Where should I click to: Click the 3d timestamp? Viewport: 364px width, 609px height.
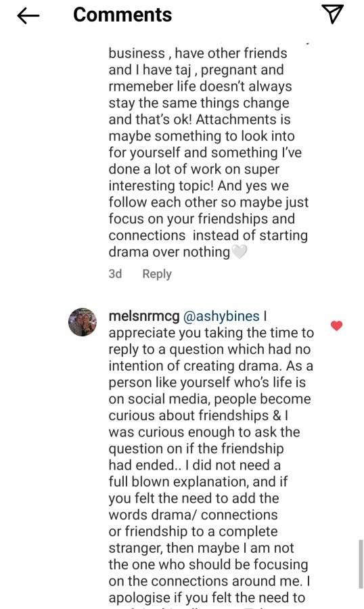pos(116,274)
